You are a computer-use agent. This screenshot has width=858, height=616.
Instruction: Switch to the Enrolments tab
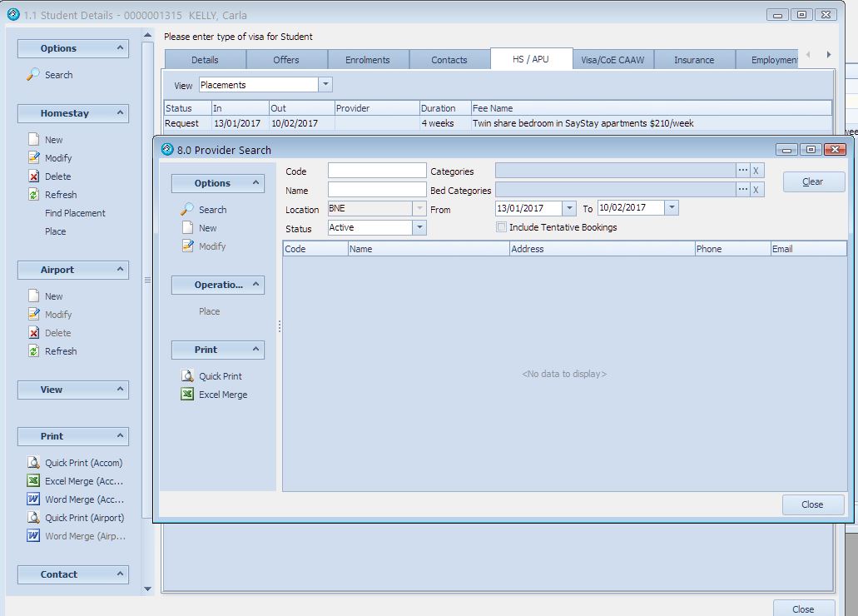(x=368, y=60)
